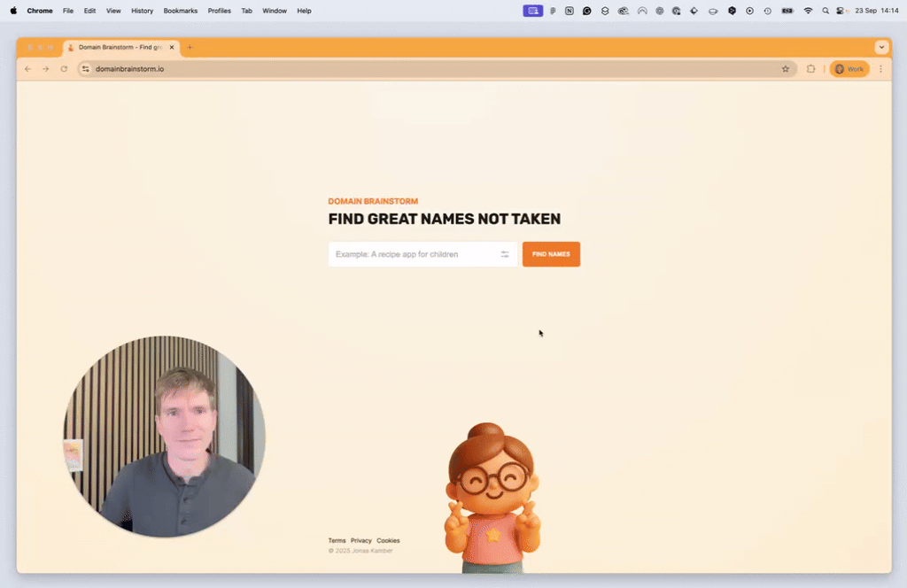Click the domainbrainstorm.io address bar
Screen dimensions: 907x588
(x=437, y=69)
